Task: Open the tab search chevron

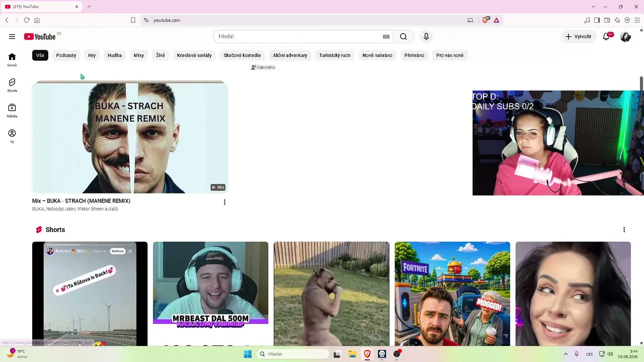Action: click(x=593, y=7)
